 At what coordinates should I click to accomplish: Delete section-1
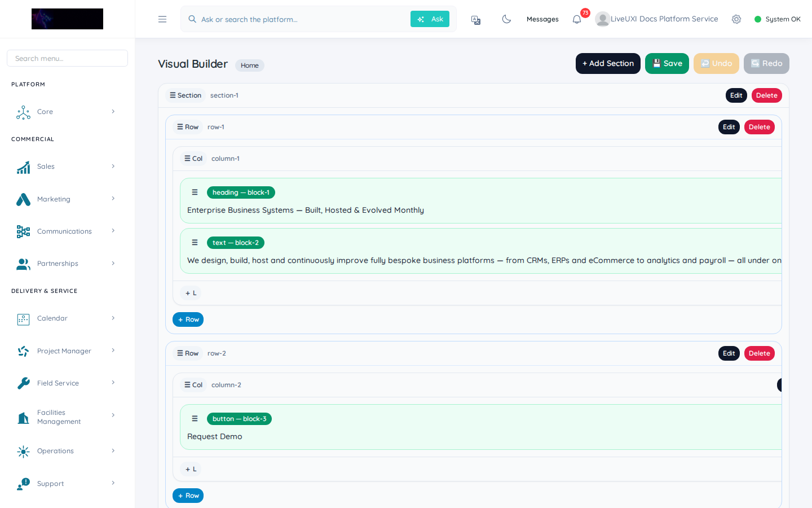coord(767,95)
